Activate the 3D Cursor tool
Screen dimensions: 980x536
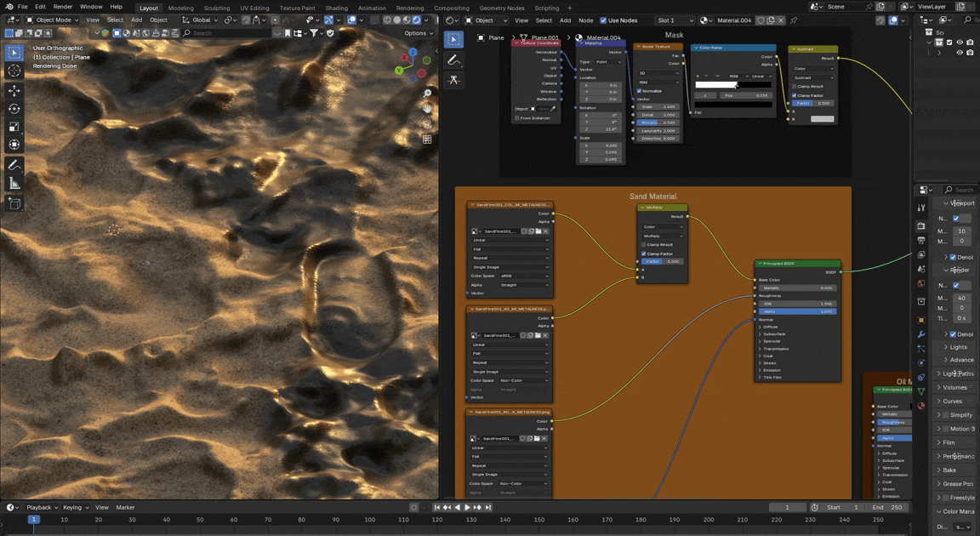click(14, 71)
